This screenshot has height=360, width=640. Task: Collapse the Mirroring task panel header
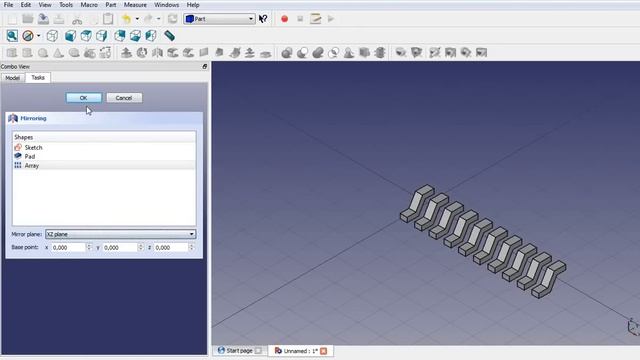point(104,118)
